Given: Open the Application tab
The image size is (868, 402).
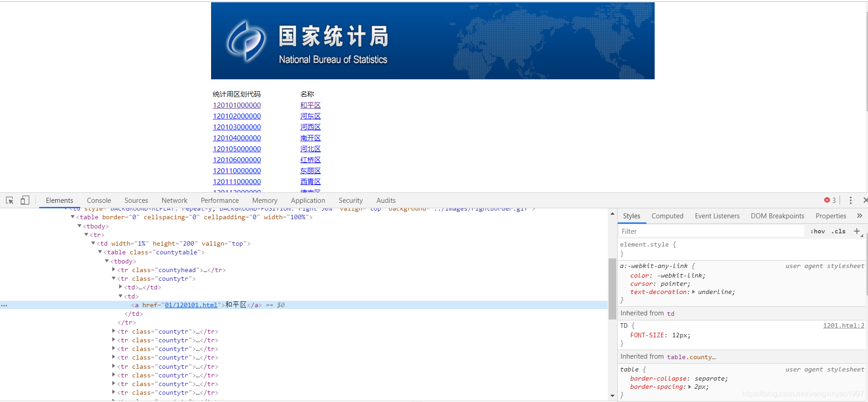Looking at the screenshot, I should (x=308, y=201).
